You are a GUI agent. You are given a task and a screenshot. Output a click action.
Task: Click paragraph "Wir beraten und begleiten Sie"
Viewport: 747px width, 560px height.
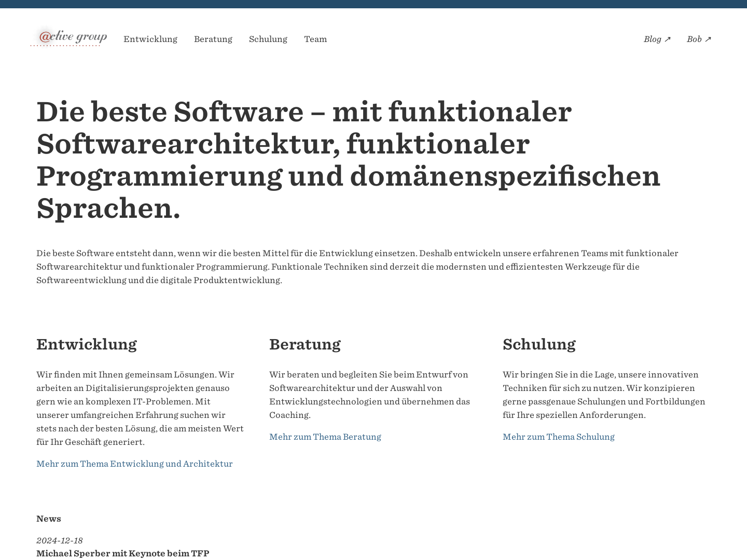(x=369, y=395)
